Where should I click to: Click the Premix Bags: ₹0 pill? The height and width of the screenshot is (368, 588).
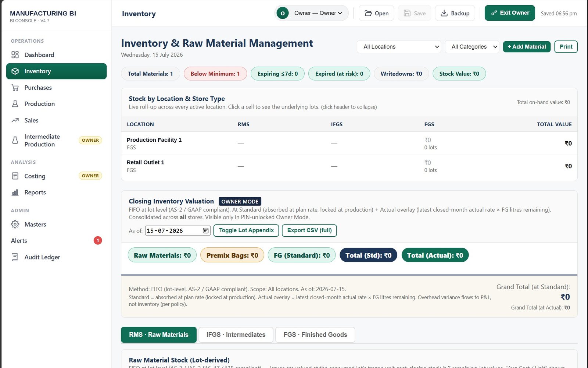coord(232,255)
